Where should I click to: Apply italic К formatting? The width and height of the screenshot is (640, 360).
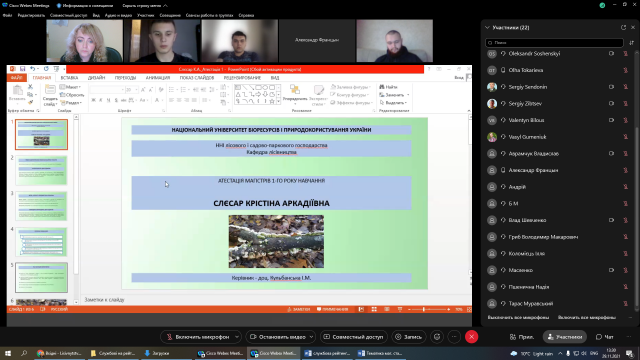[x=101, y=100]
